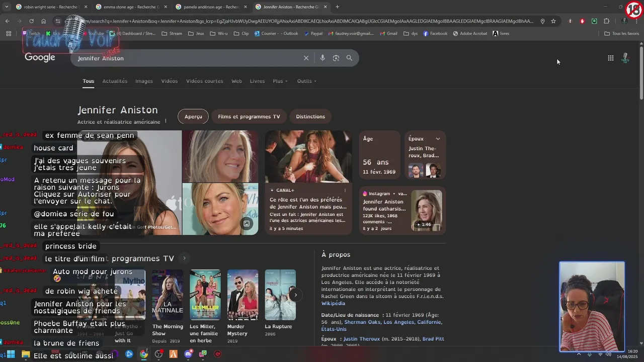
Task: Open Discord from the taskbar
Action: [x=188, y=354]
